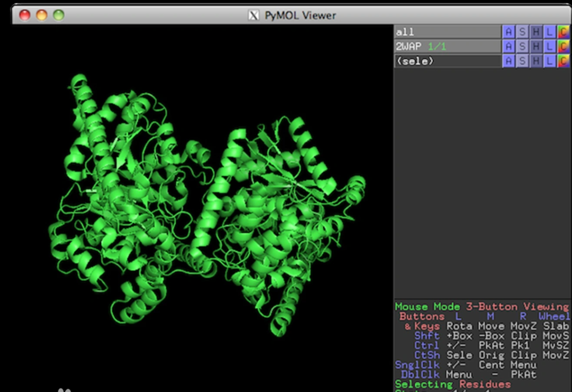Open the Action menu for the (sele) selection
This screenshot has height=392, width=572.
pos(508,61)
